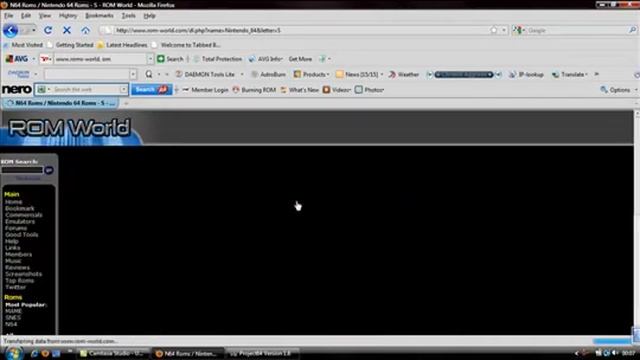Click AstroBurn toolbar item
This screenshot has width=640, height=360.
(269, 74)
